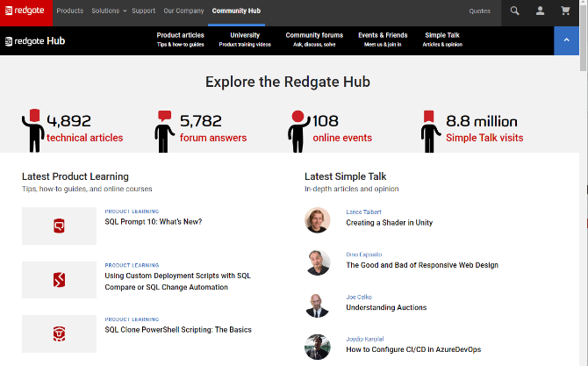The height and width of the screenshot is (366, 588).
Task: Open Simple Talk navigation item
Action: tap(442, 39)
